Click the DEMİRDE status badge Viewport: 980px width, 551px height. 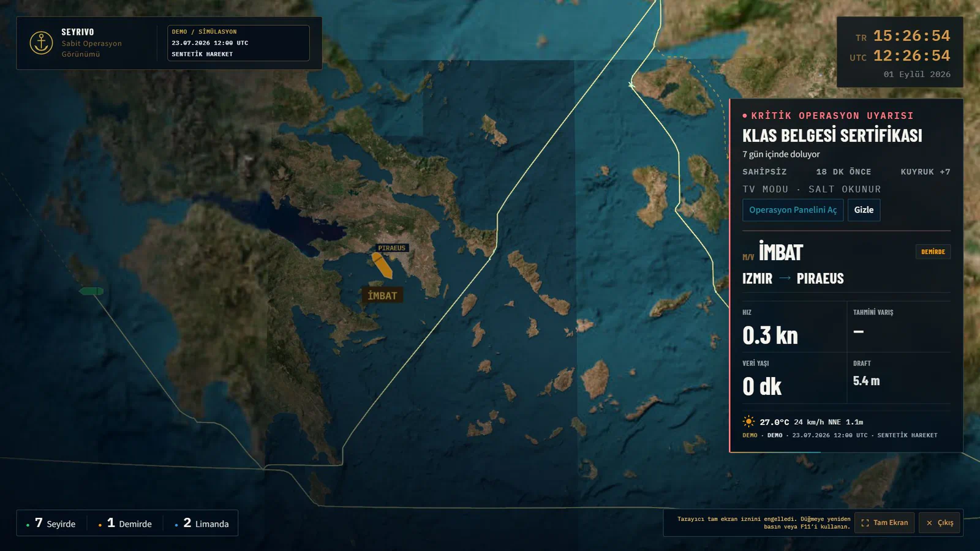pos(933,252)
